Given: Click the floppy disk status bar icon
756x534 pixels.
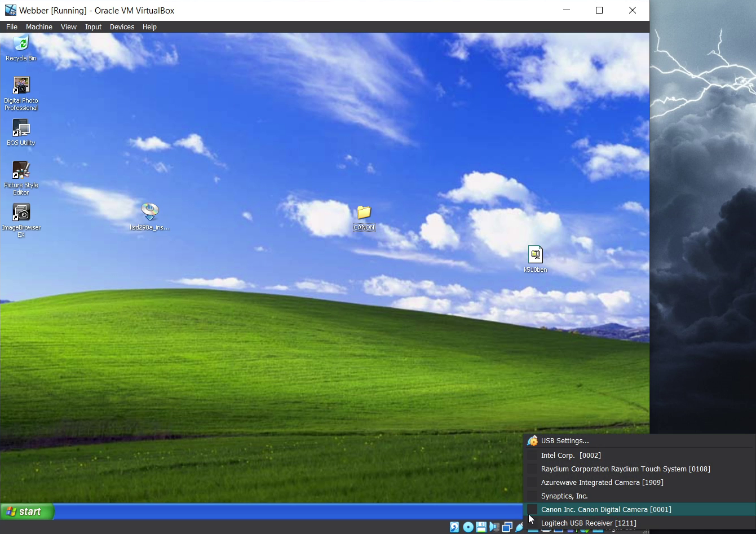Looking at the screenshot, I should tap(481, 527).
